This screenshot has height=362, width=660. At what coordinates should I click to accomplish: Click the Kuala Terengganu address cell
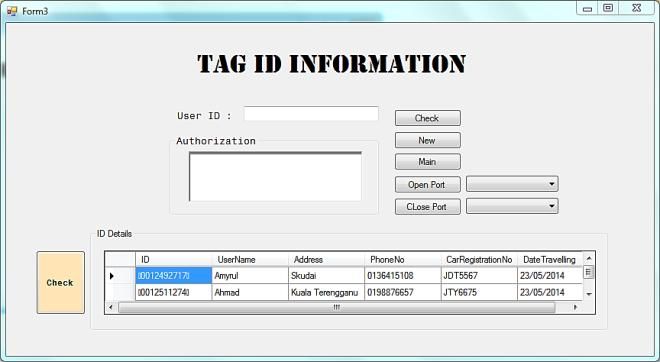click(x=326, y=292)
